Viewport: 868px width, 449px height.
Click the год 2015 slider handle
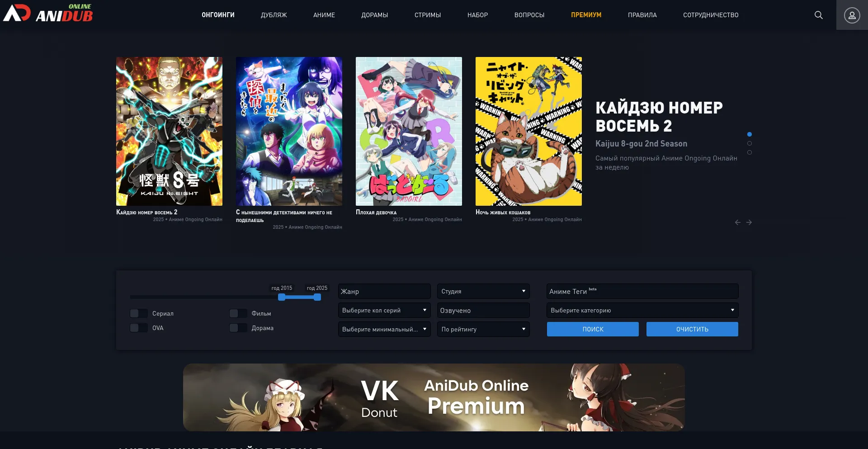(x=282, y=297)
